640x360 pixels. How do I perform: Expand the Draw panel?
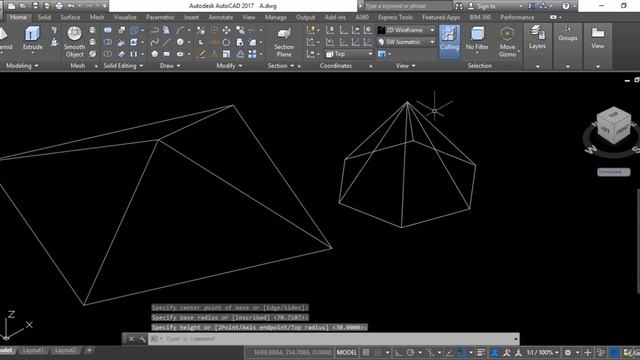click(170, 66)
